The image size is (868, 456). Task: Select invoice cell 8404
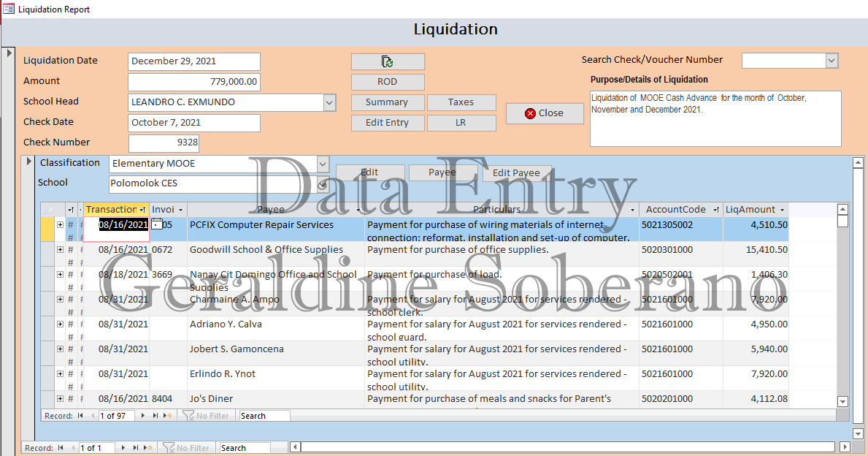169,399
